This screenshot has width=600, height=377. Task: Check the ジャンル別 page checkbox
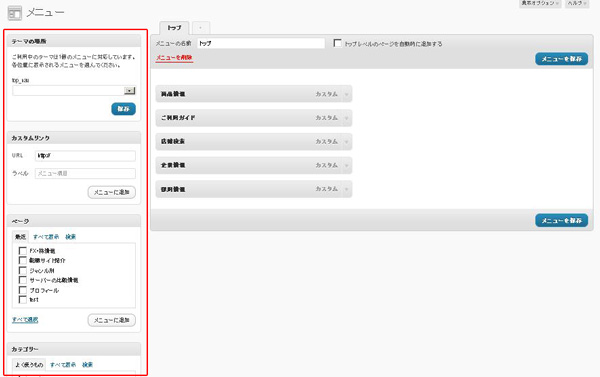23,270
